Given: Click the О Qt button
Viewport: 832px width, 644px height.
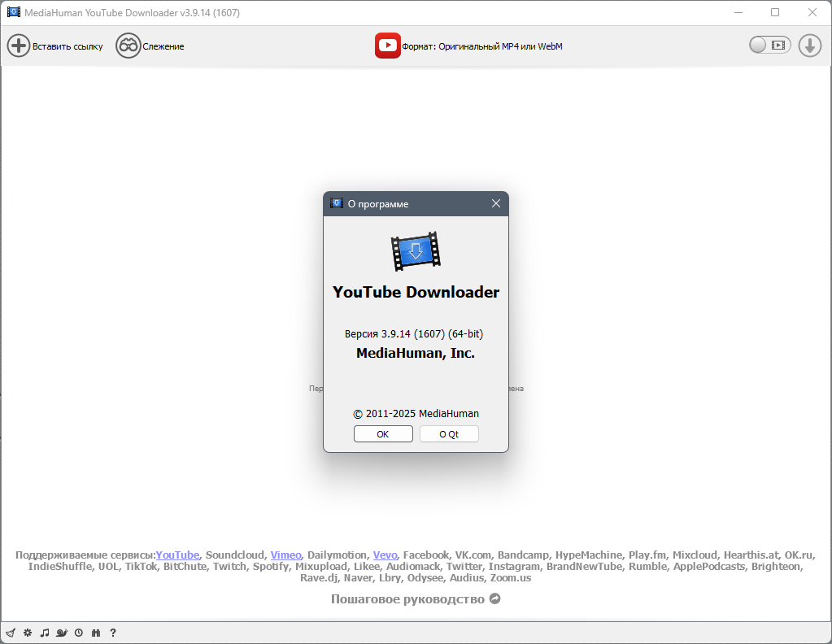Looking at the screenshot, I should tap(449, 434).
